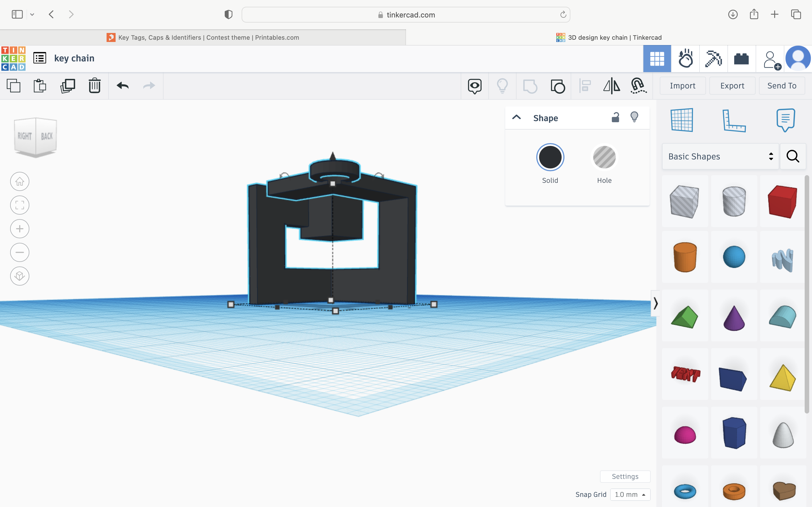Screen dimensions: 812x507
Task: Click the Undo arrow
Action: click(x=123, y=86)
